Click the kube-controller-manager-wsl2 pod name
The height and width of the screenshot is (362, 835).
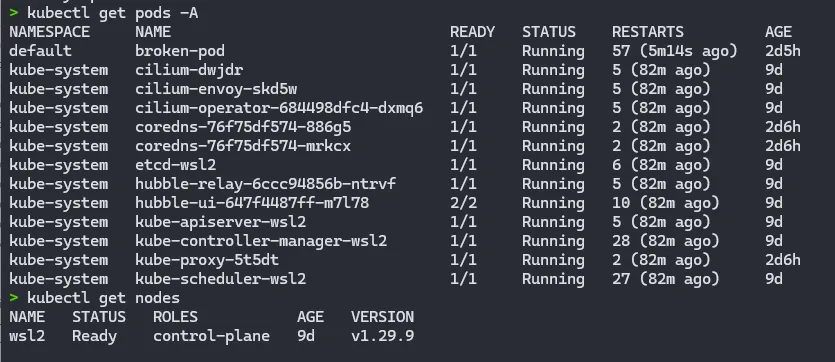(260, 241)
